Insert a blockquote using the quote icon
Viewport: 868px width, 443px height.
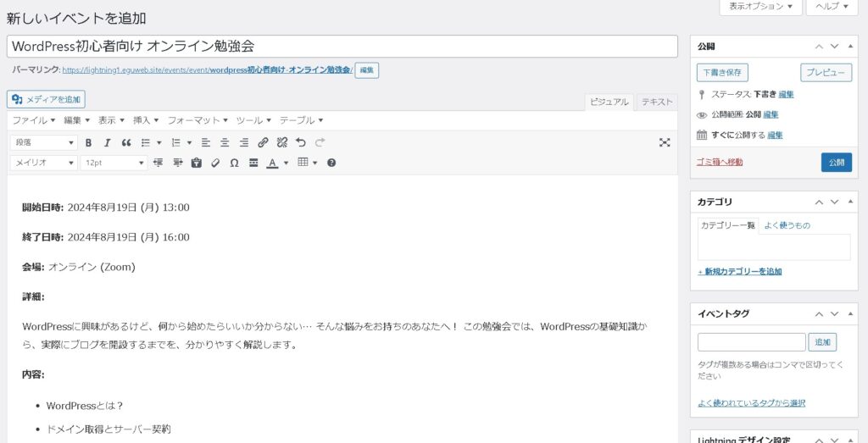tap(126, 142)
